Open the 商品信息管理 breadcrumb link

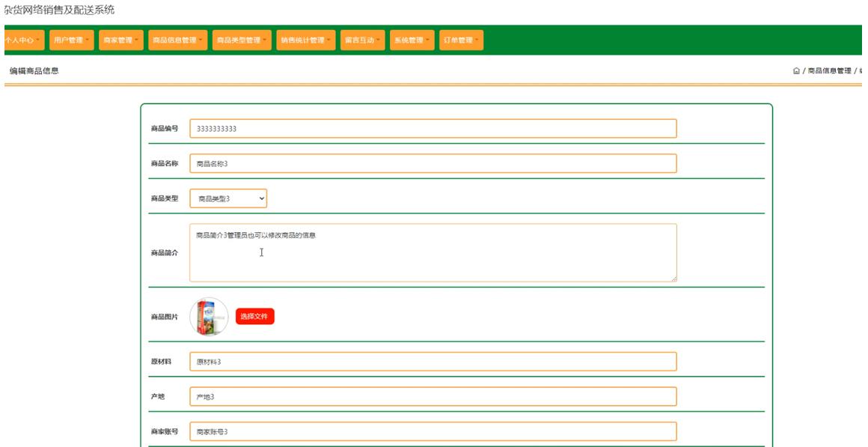[x=829, y=71]
